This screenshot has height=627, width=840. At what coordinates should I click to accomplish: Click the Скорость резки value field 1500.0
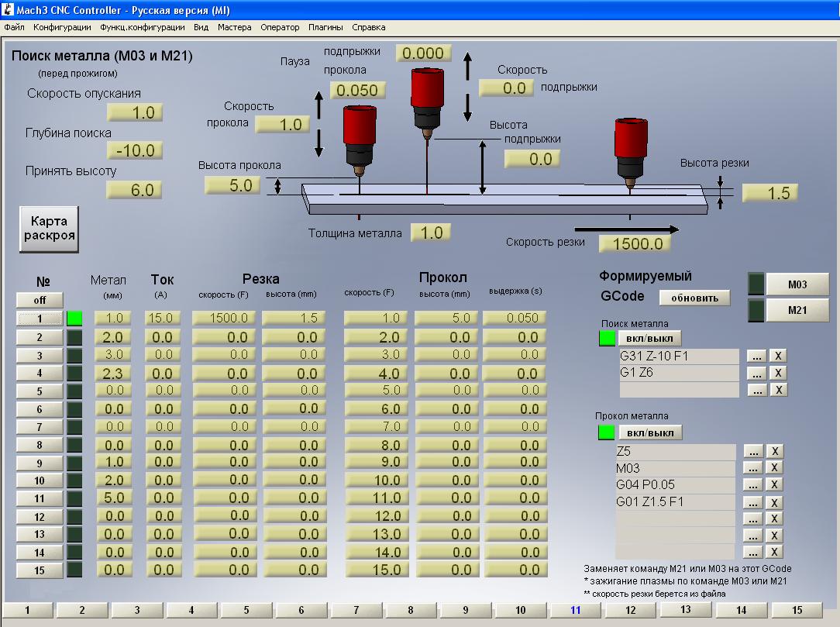point(634,244)
